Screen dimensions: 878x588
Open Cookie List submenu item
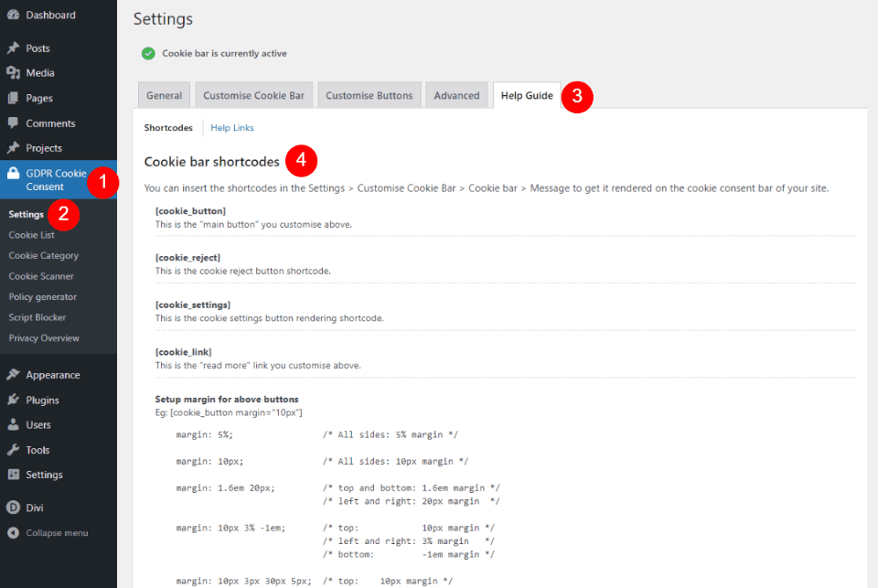31,235
